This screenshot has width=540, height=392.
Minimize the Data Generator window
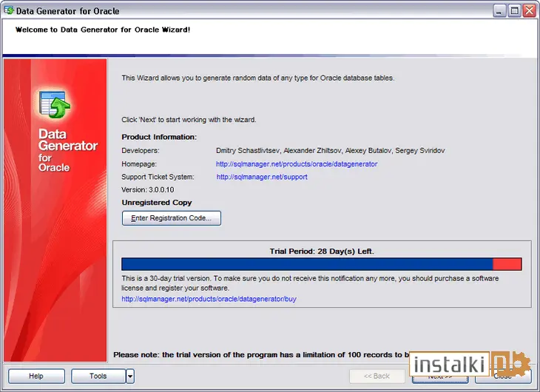tap(499, 10)
